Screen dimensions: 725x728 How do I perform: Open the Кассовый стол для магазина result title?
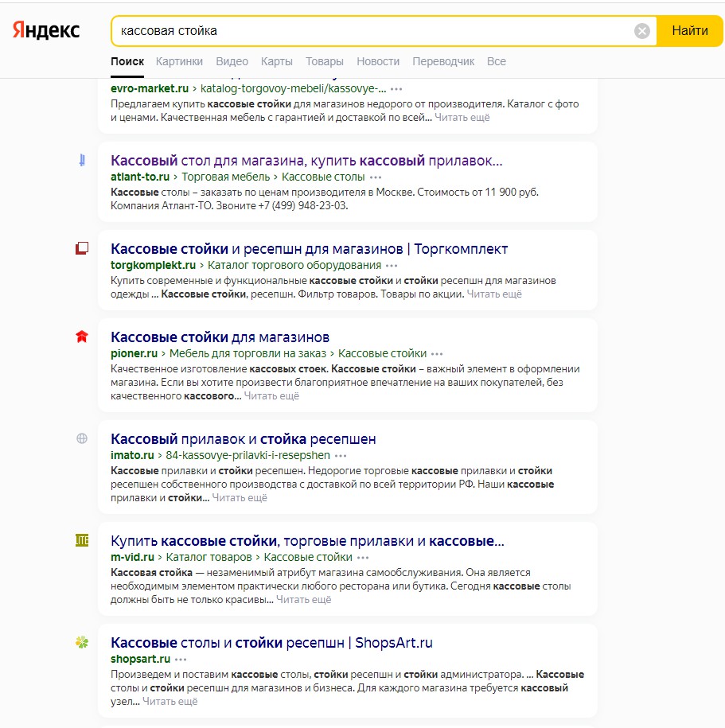point(306,161)
